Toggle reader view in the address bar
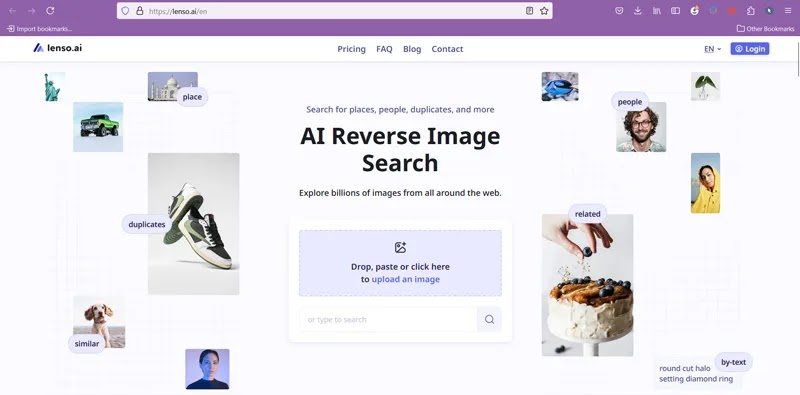Viewport: 800px width, 395px height. point(530,11)
